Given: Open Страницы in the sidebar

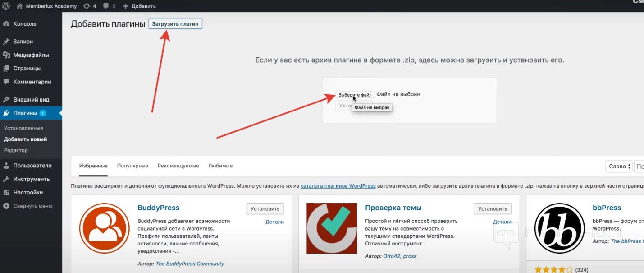Looking at the screenshot, I should [x=27, y=69].
